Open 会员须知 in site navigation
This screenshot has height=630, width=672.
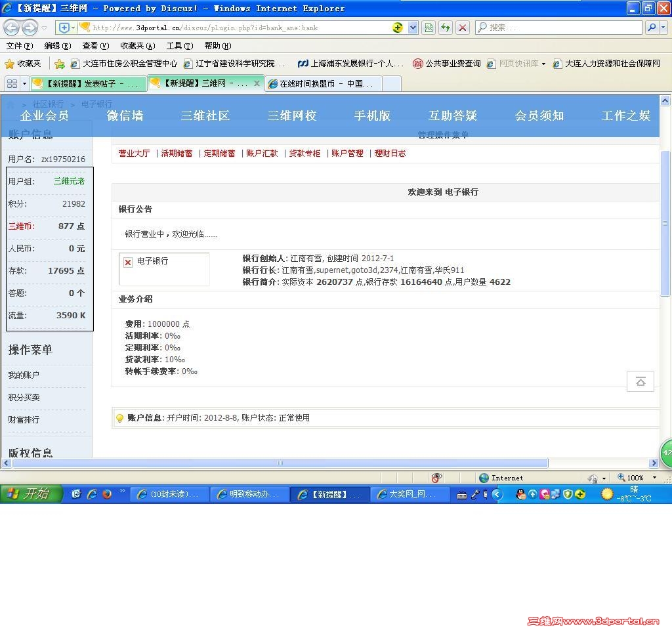tap(539, 115)
